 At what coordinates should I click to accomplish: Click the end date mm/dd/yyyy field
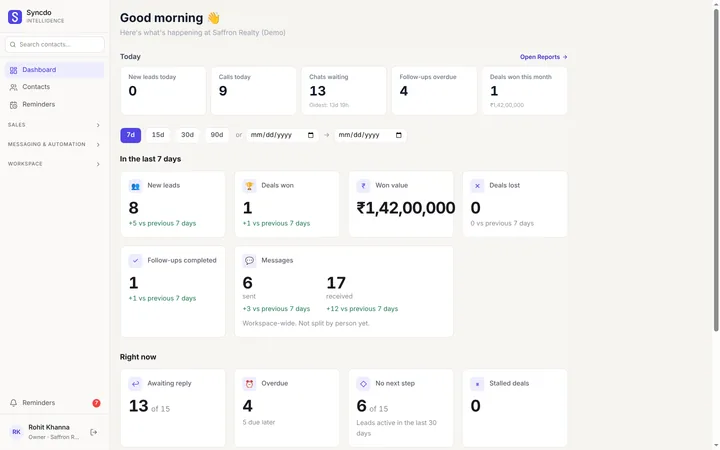[370, 135]
